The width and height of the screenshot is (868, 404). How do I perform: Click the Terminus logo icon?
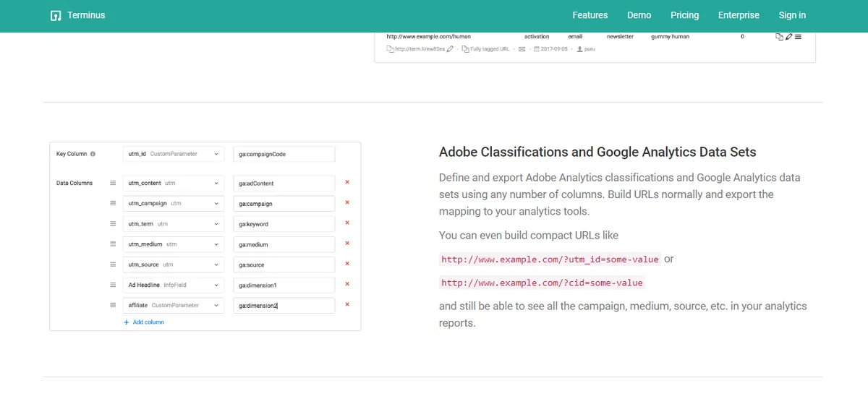click(56, 15)
